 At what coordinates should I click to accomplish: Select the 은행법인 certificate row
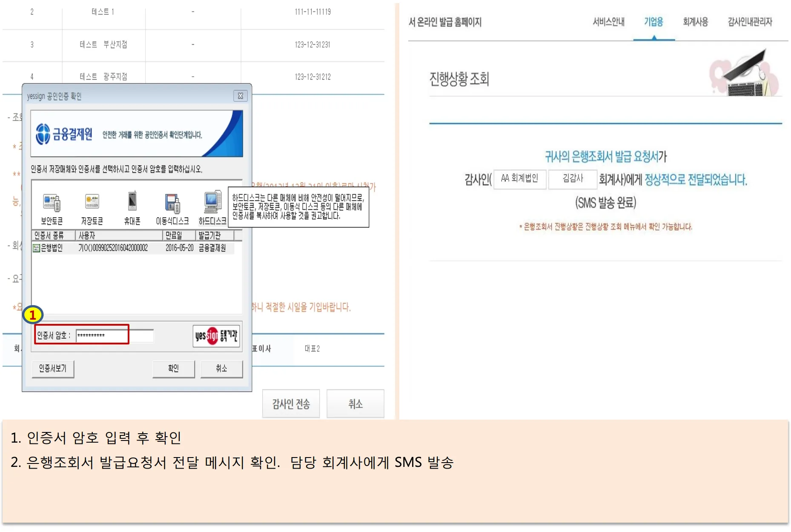click(133, 248)
